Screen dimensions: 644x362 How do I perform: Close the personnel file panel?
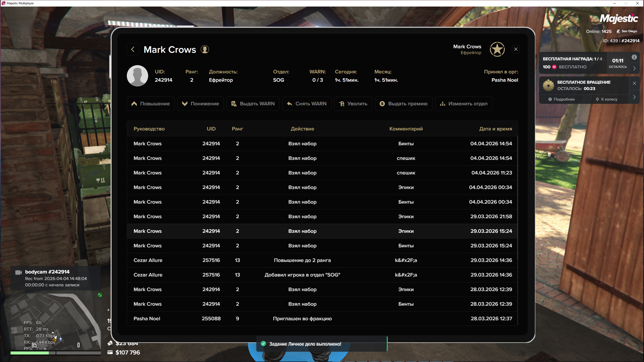[516, 49]
